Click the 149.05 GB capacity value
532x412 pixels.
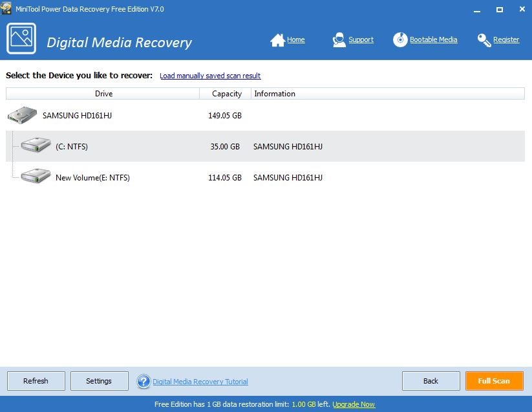click(225, 115)
